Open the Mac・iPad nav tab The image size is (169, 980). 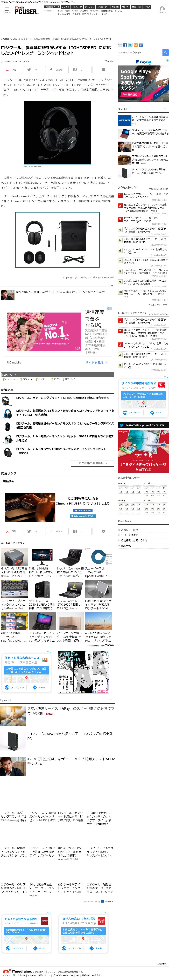137,7
